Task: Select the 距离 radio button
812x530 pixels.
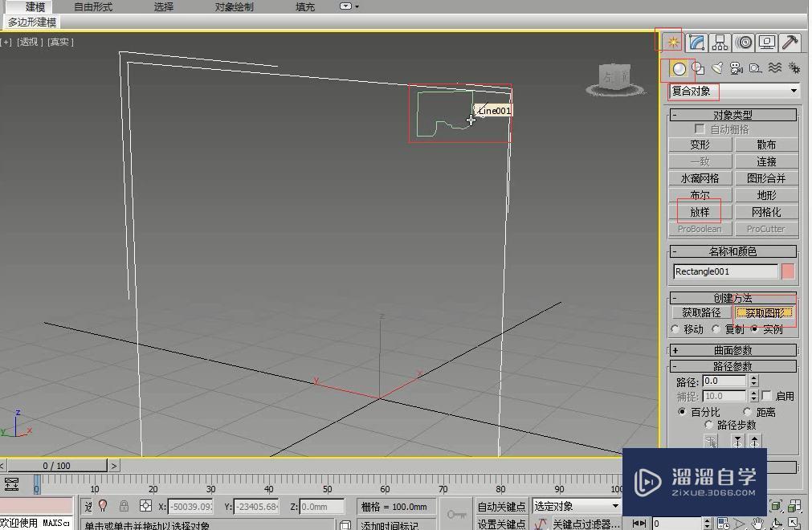Action: click(x=747, y=412)
